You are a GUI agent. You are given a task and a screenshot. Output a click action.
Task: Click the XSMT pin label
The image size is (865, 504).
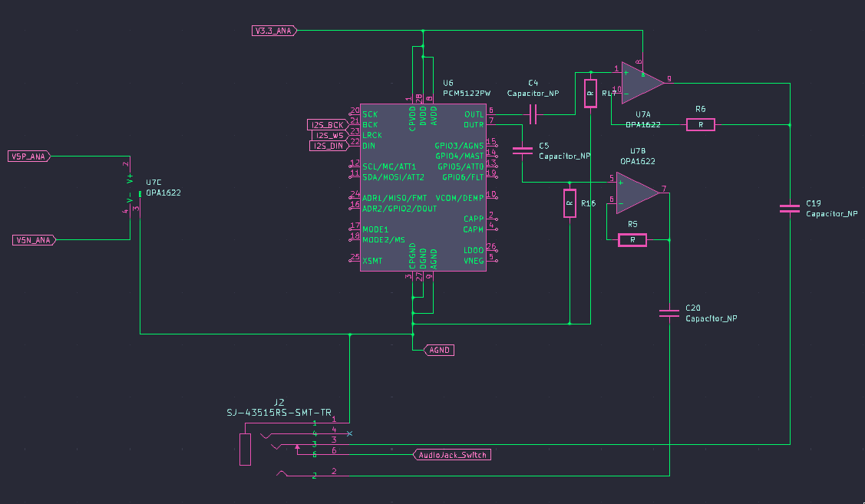[372, 261]
